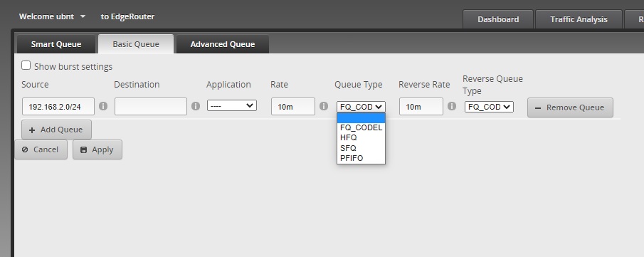Switch to the Basic Queue tab
Viewport: 644px width, 257px height.
(x=136, y=44)
